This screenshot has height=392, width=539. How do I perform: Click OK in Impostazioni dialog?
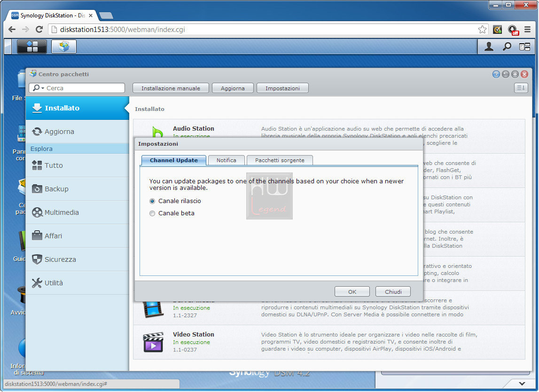point(352,291)
